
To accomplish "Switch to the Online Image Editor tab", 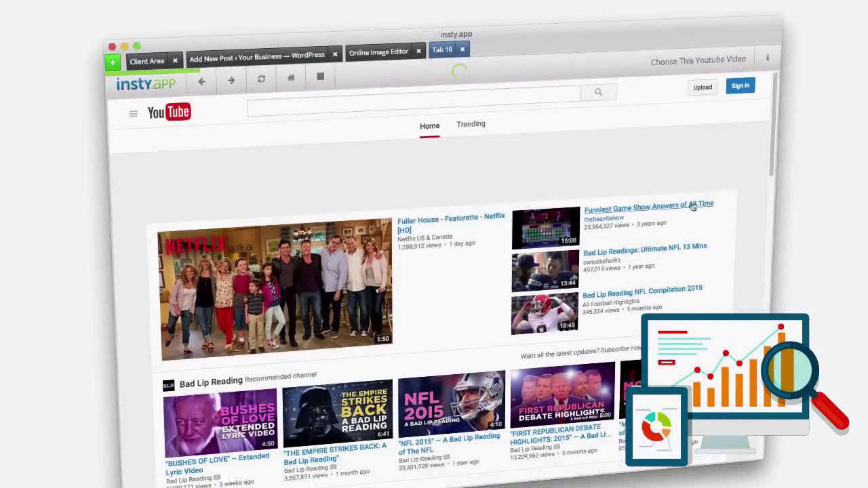I will coord(378,52).
